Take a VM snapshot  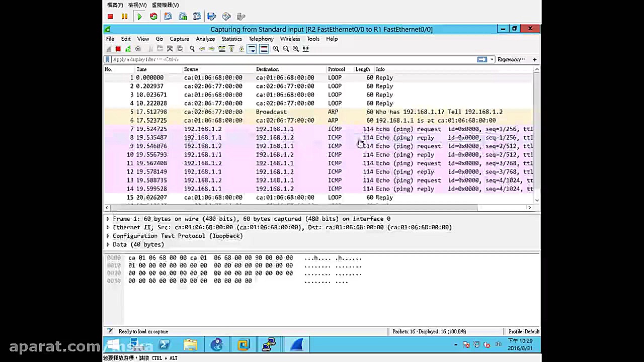tap(168, 17)
